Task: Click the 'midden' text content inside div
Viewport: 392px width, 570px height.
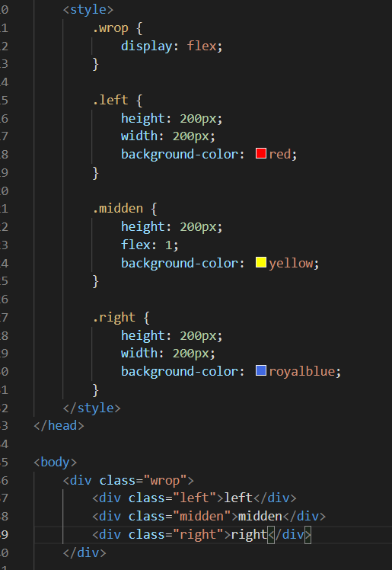Action: coord(260,516)
